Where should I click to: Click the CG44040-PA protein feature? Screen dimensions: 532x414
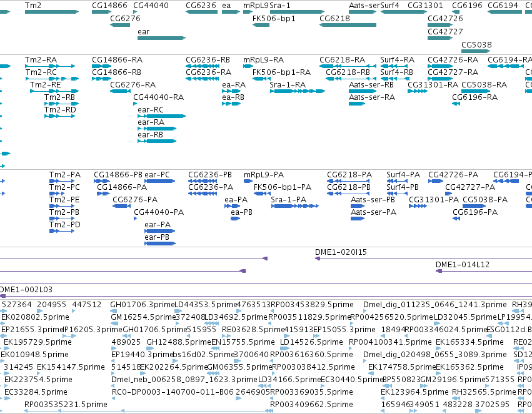coord(136,219)
